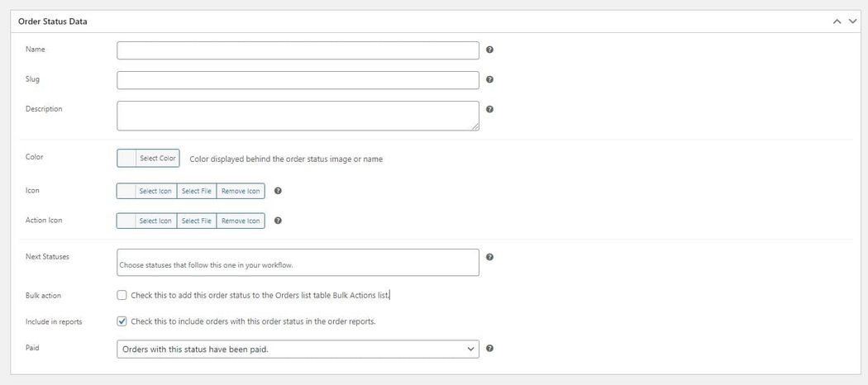Click Remove Icon in Icon row
The height and width of the screenshot is (385, 868).
click(x=241, y=191)
